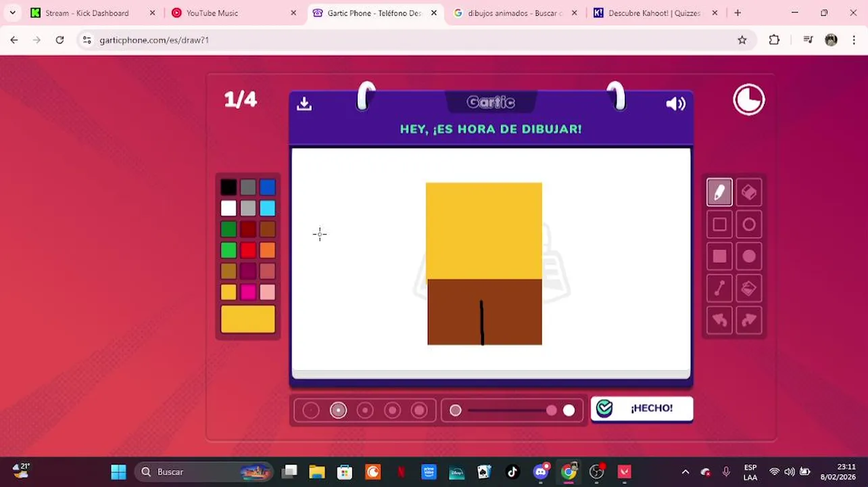The image size is (868, 487).
Task: Bookmark this page with star icon
Action: 742,40
